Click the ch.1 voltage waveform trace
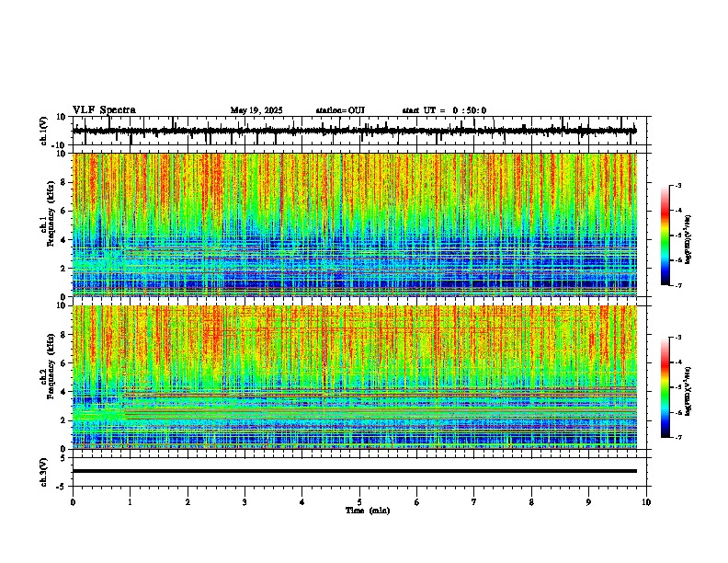Viewport: 728px width, 563px height. click(354, 131)
